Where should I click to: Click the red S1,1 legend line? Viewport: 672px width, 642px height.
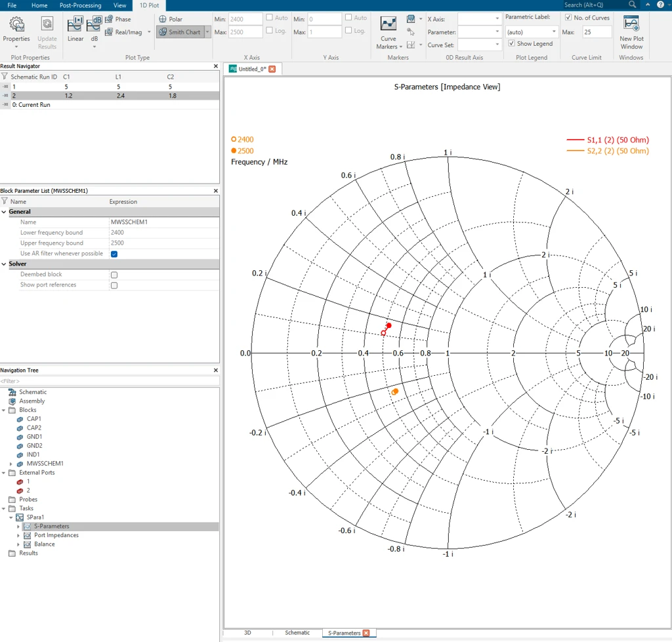575,140
